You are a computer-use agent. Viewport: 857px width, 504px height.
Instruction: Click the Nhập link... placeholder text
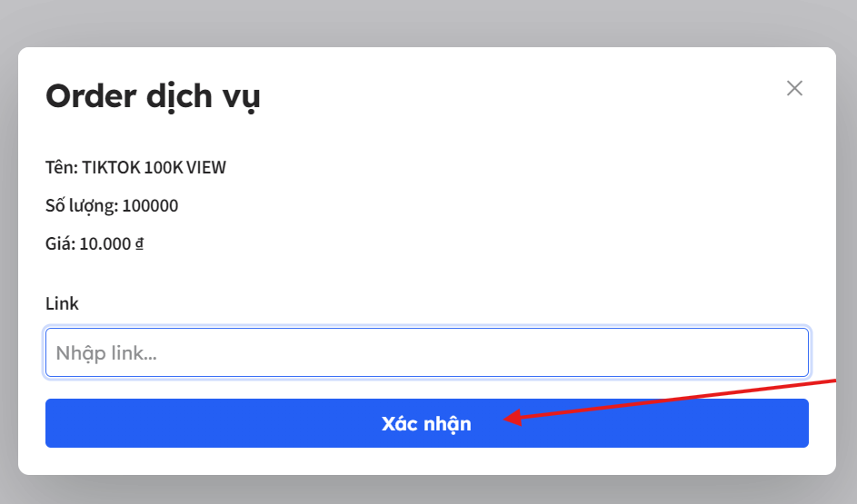click(x=106, y=353)
